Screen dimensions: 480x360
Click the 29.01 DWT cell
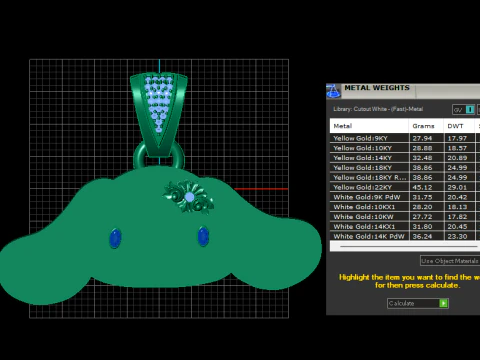point(459,187)
